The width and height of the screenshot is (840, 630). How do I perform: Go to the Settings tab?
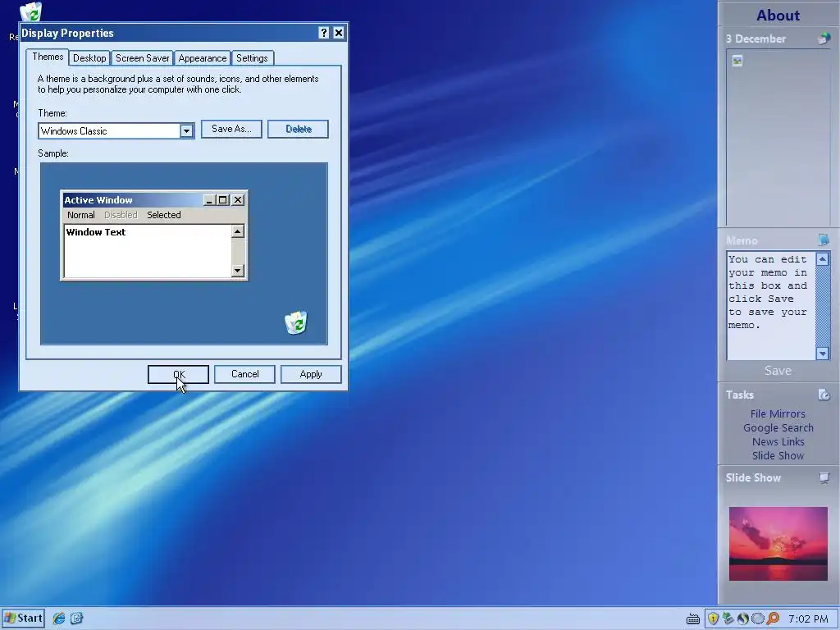coord(252,58)
